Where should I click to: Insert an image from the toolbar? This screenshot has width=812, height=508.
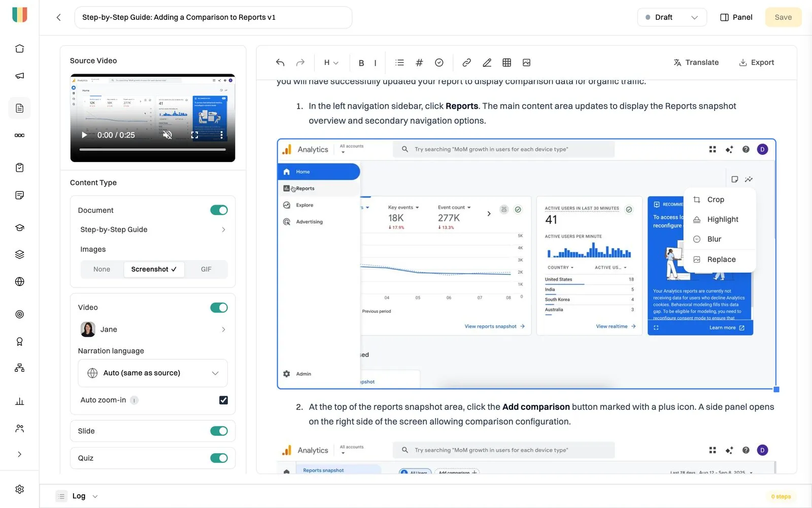point(526,62)
